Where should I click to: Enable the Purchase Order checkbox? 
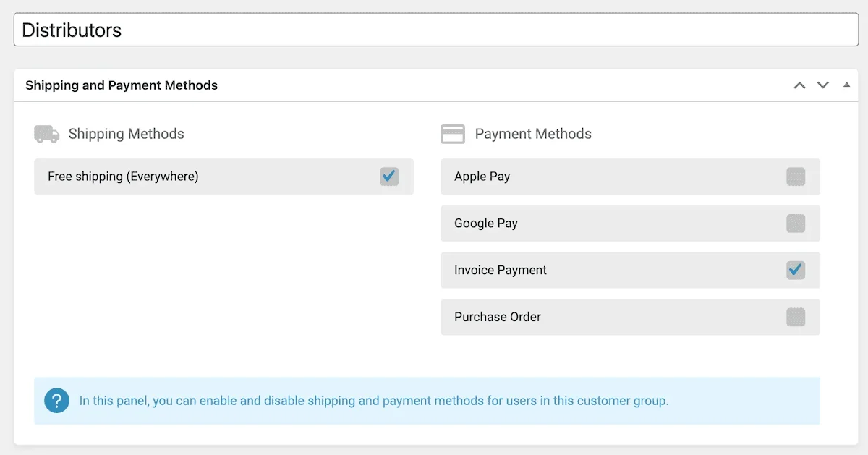point(796,317)
